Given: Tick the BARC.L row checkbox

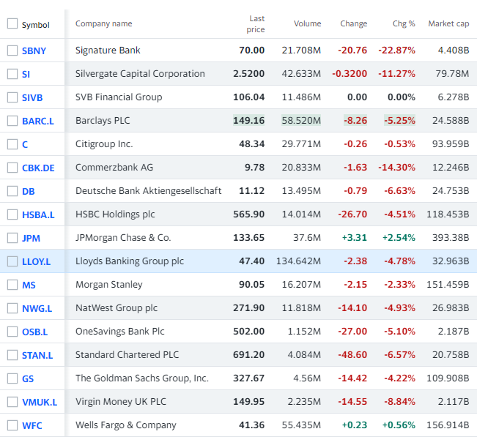Looking at the screenshot, I should tap(12, 121).
